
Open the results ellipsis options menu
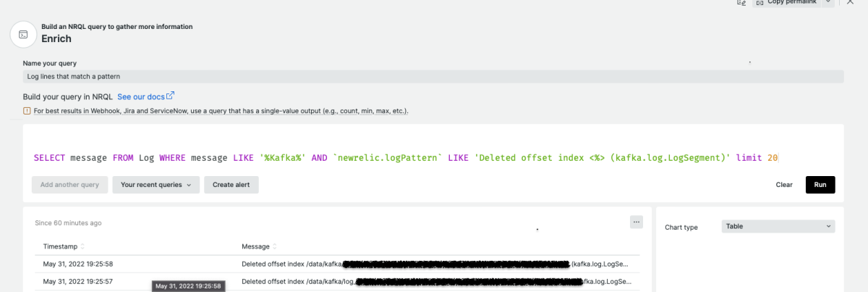tap(636, 222)
